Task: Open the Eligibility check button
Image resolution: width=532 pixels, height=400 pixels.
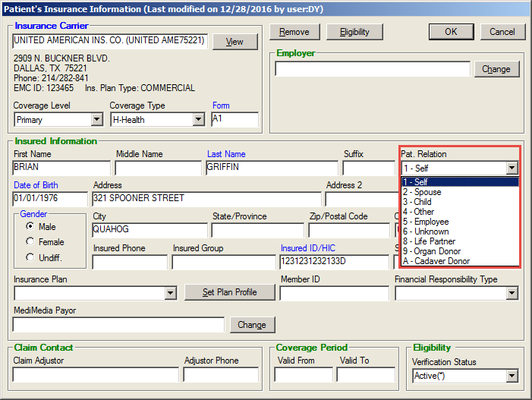Action: (x=354, y=32)
